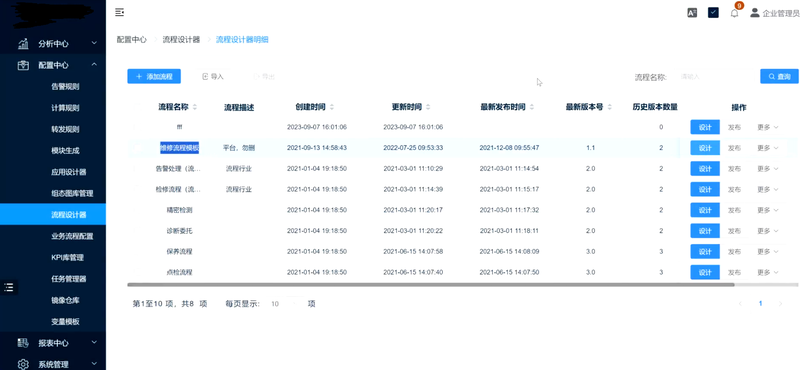Click the 点检流程 process name
Screen dimensions: 800x370
point(179,273)
